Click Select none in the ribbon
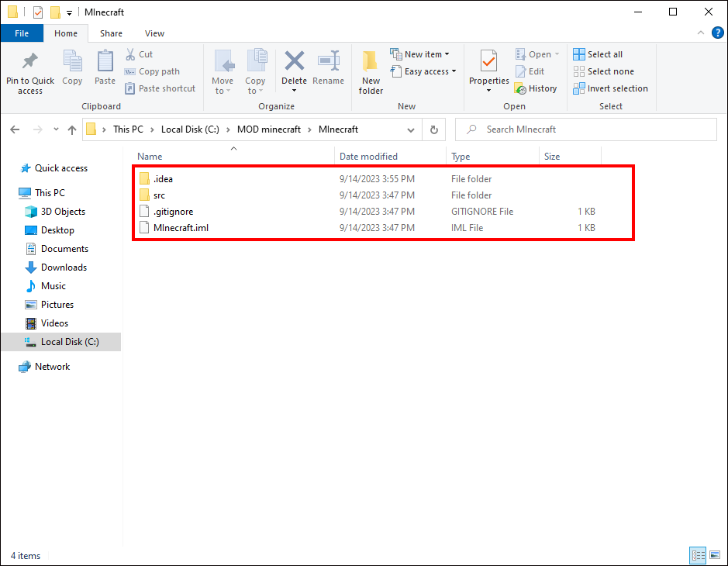This screenshot has width=728, height=566. click(604, 71)
